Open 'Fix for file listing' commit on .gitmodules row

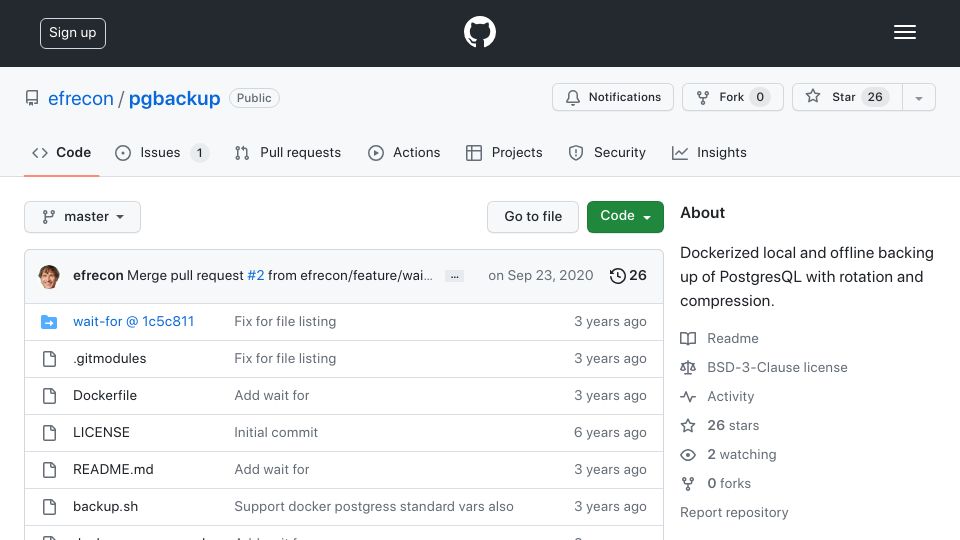tap(285, 359)
